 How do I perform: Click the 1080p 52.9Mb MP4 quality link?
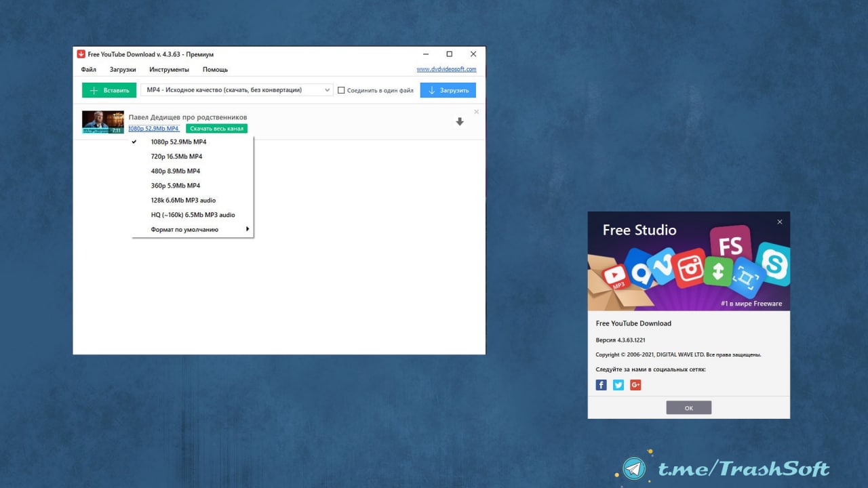154,129
